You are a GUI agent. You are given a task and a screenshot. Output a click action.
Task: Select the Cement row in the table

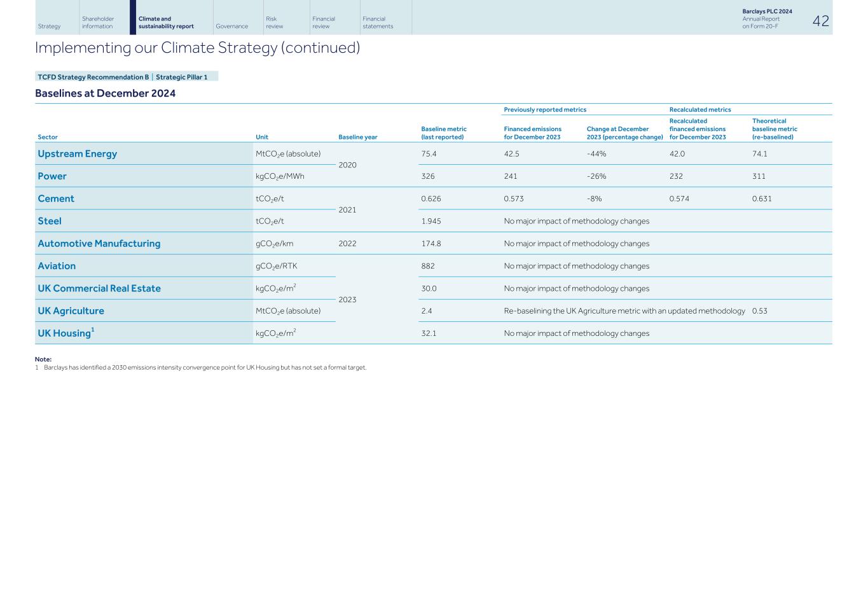point(56,198)
